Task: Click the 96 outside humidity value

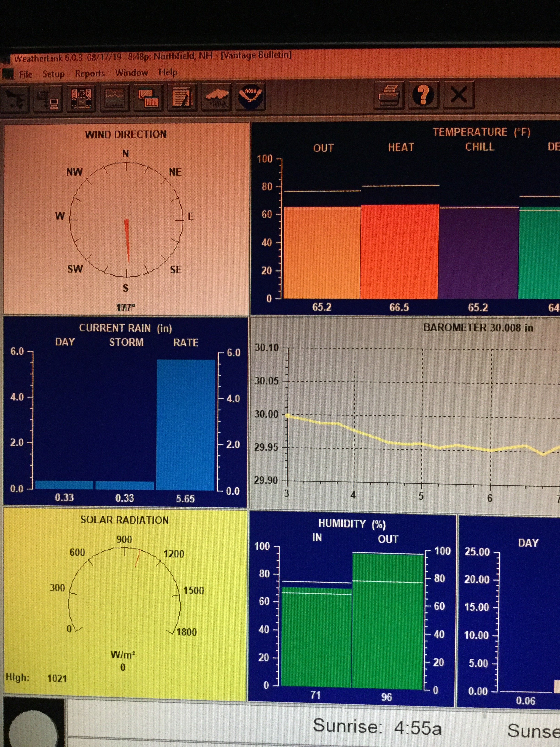Action: tap(387, 697)
